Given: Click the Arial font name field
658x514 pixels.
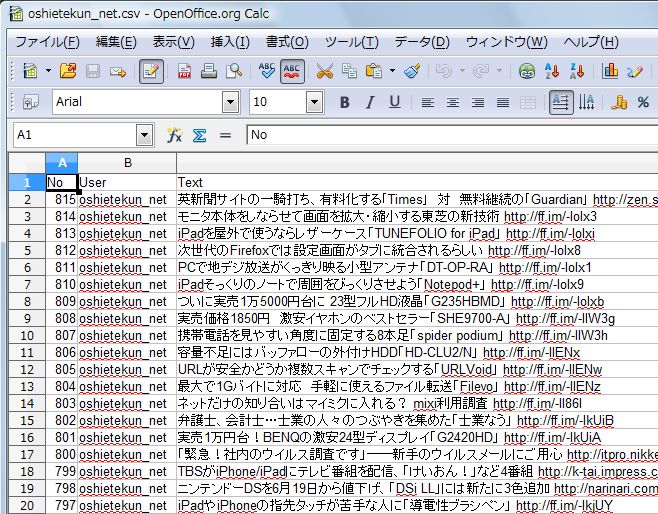Looking at the screenshot, I should (x=137, y=102).
